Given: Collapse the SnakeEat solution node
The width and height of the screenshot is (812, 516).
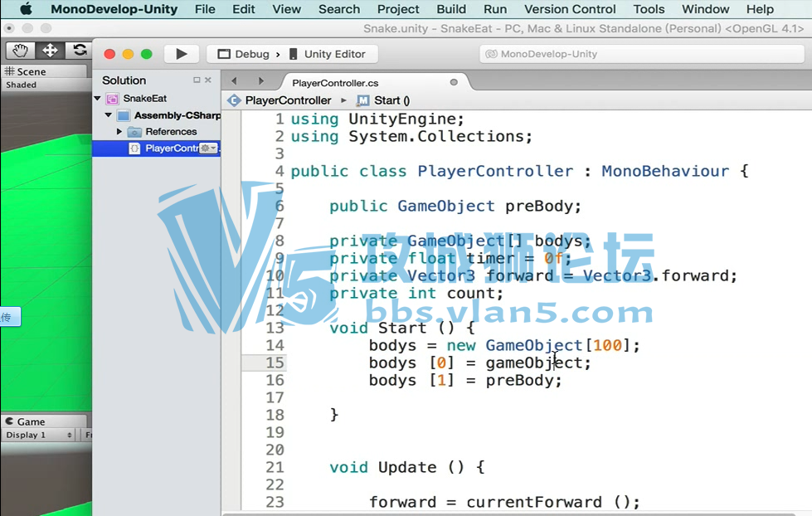Looking at the screenshot, I should (x=97, y=98).
